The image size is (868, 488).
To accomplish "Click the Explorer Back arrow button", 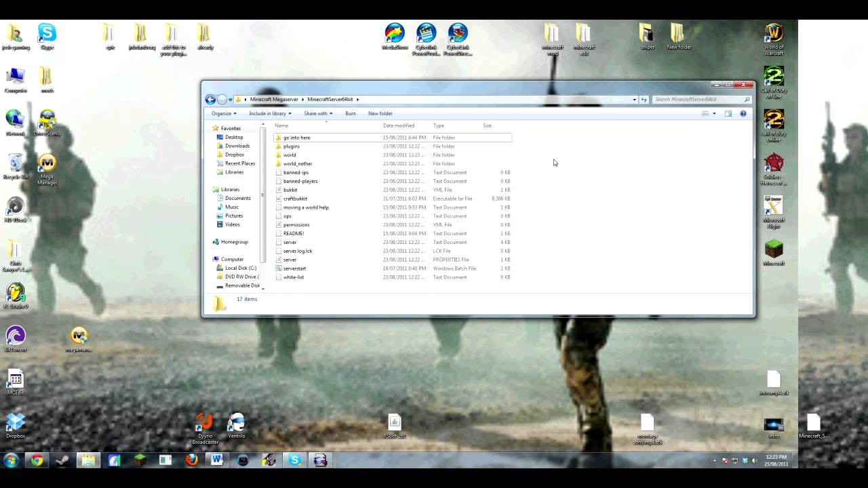I will tap(210, 99).
